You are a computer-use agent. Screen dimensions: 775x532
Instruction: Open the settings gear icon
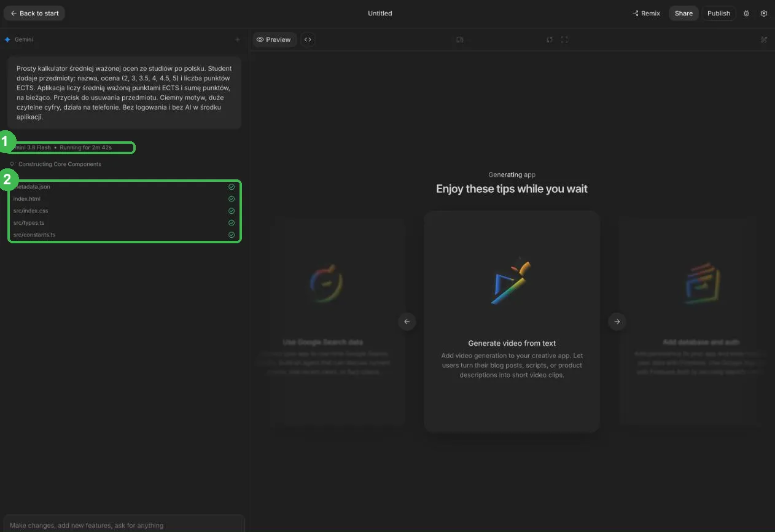tap(764, 13)
